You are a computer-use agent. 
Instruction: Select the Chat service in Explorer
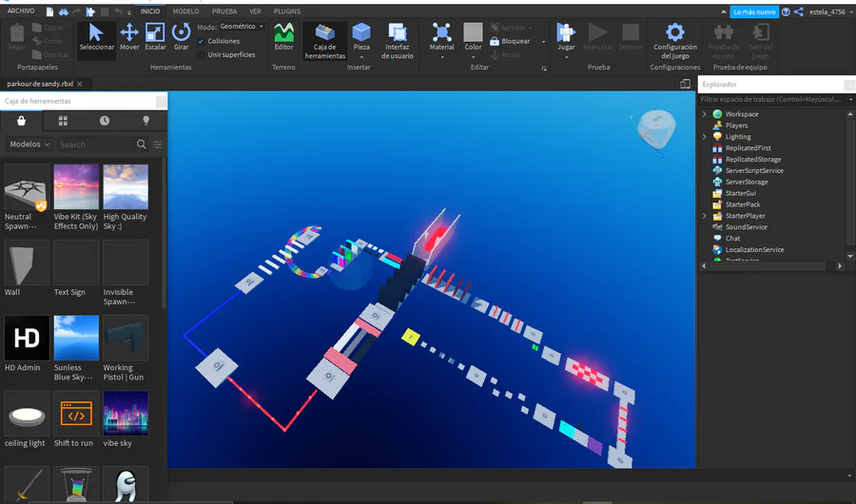732,238
